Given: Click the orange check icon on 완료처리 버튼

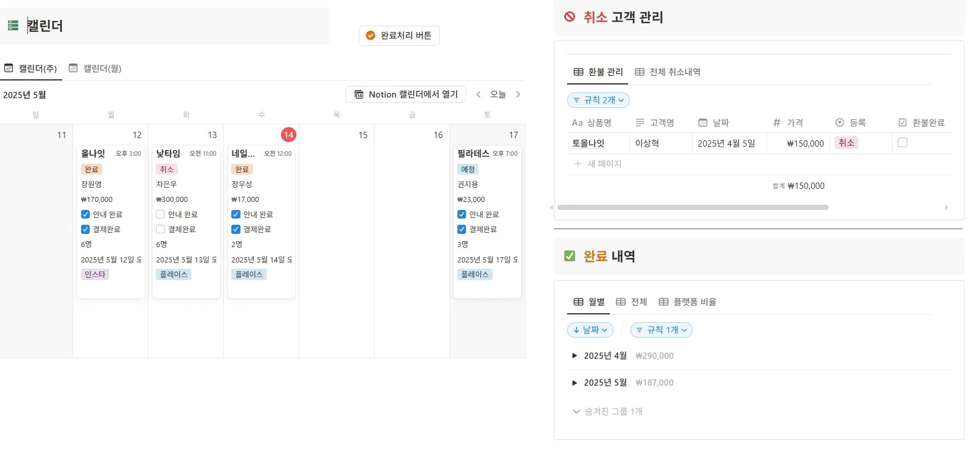Looking at the screenshot, I should tap(370, 35).
